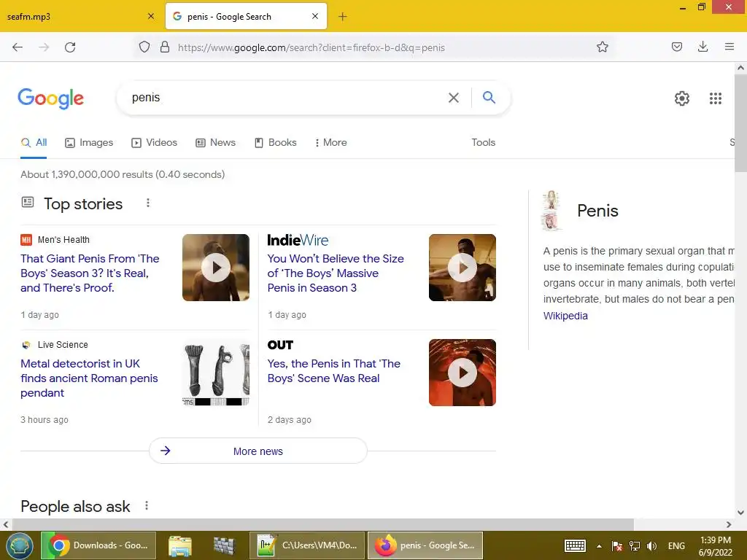The image size is (747, 560).
Task: Go back with the browser back arrow
Action: [18, 47]
